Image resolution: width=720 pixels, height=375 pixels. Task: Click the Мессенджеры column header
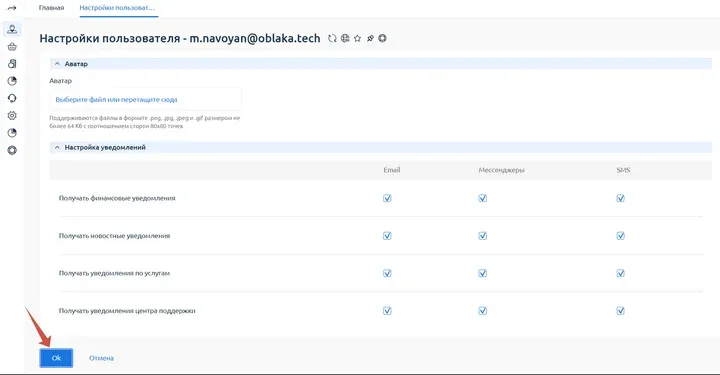(501, 170)
